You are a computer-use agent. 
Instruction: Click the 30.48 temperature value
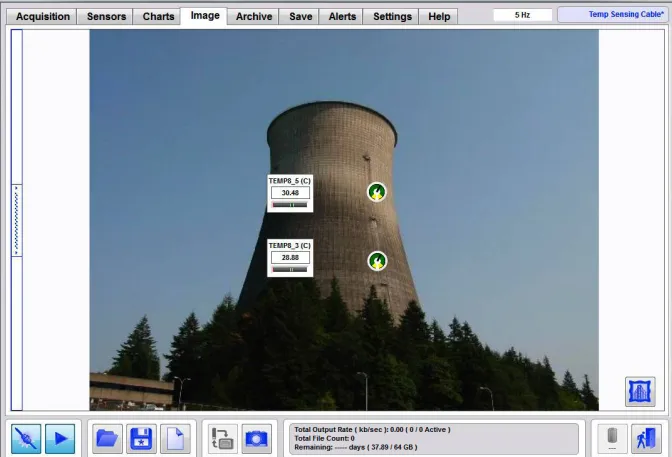pyautogui.click(x=290, y=193)
